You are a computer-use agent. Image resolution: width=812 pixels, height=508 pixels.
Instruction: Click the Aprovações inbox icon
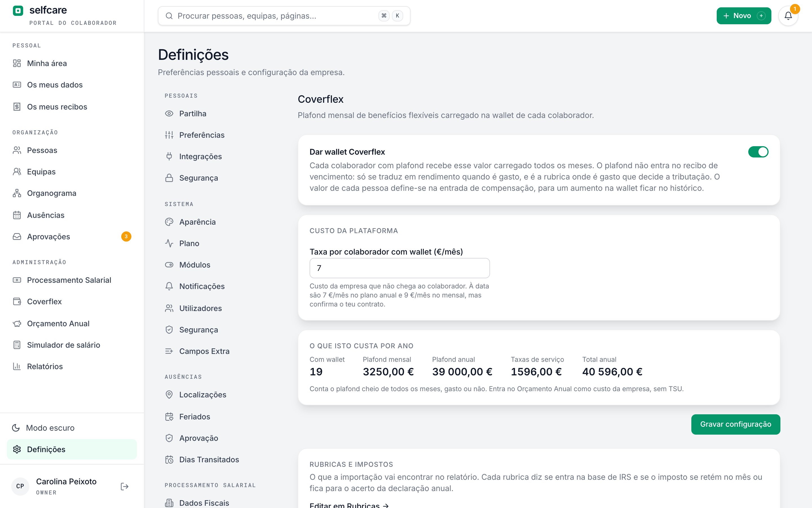(x=17, y=237)
